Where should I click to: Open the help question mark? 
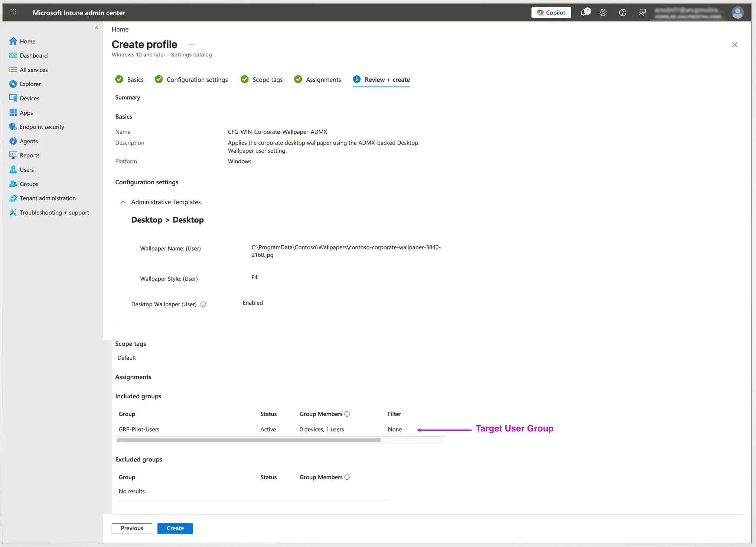coord(623,12)
